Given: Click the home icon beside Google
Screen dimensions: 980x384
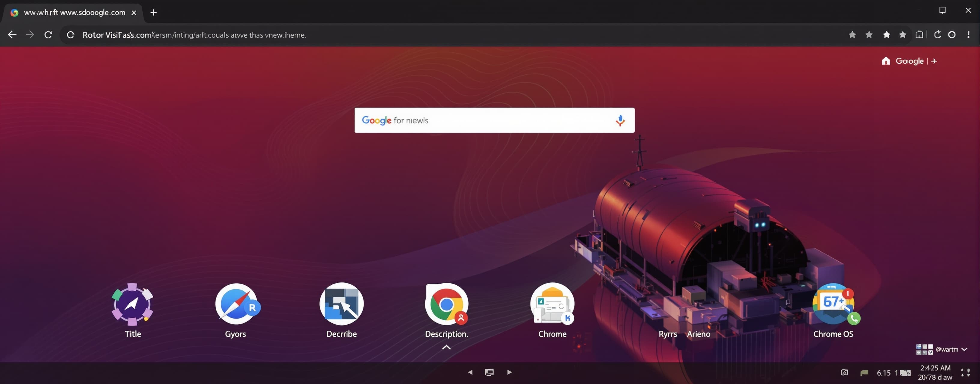Looking at the screenshot, I should tap(886, 61).
